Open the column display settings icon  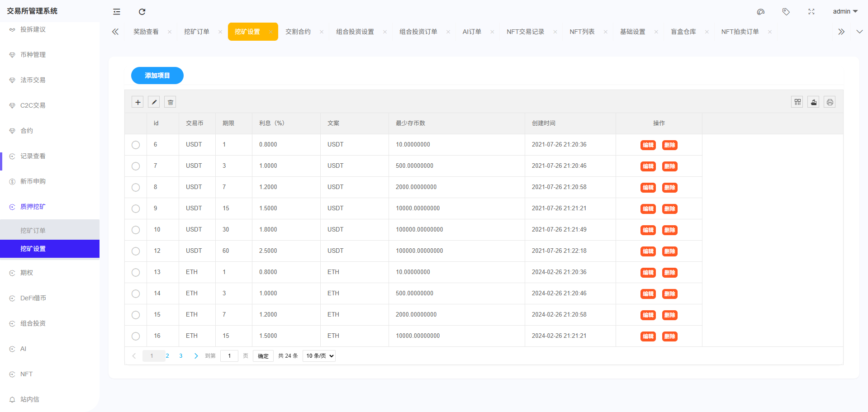pyautogui.click(x=797, y=102)
